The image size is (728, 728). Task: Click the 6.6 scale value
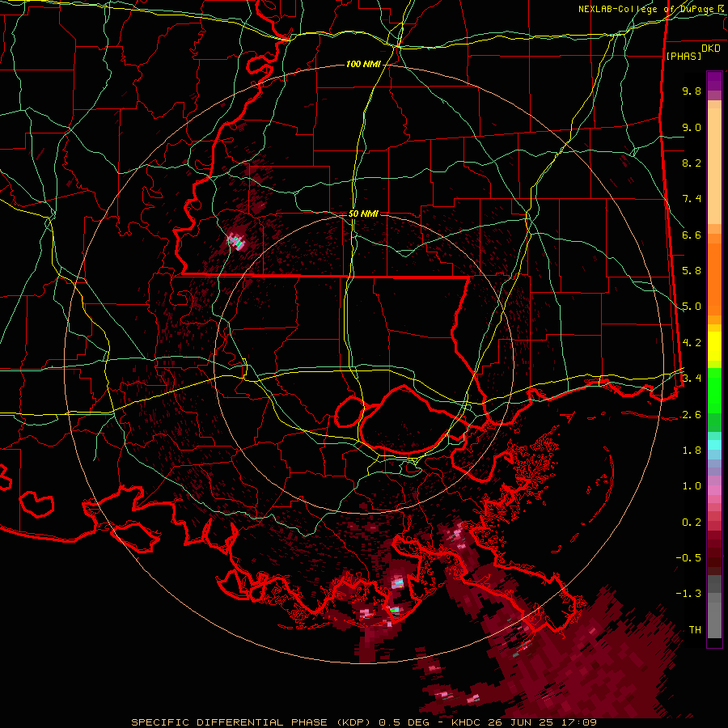click(692, 235)
